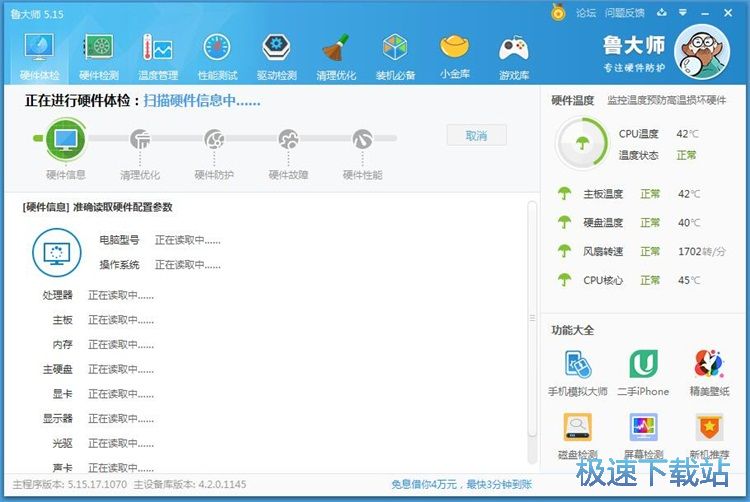Cancel the scan with 取消 button
The height and width of the screenshot is (502, 750).
476,136
